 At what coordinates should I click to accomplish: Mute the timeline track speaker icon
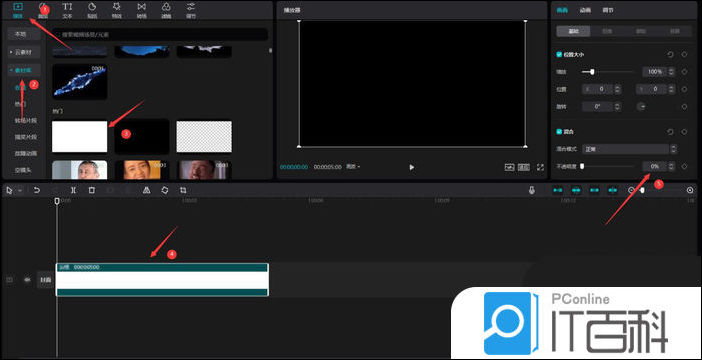pyautogui.click(x=27, y=279)
